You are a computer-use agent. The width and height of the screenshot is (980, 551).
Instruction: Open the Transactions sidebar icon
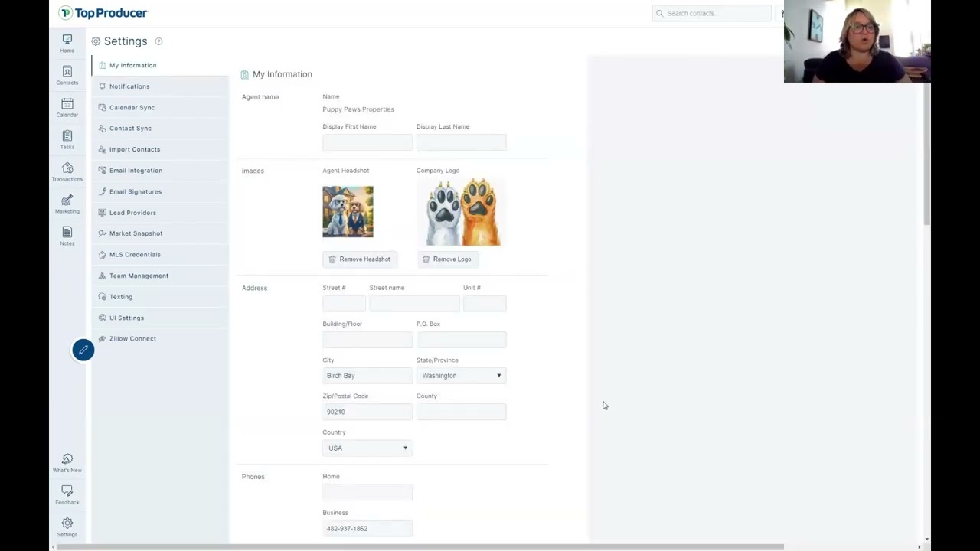point(67,172)
